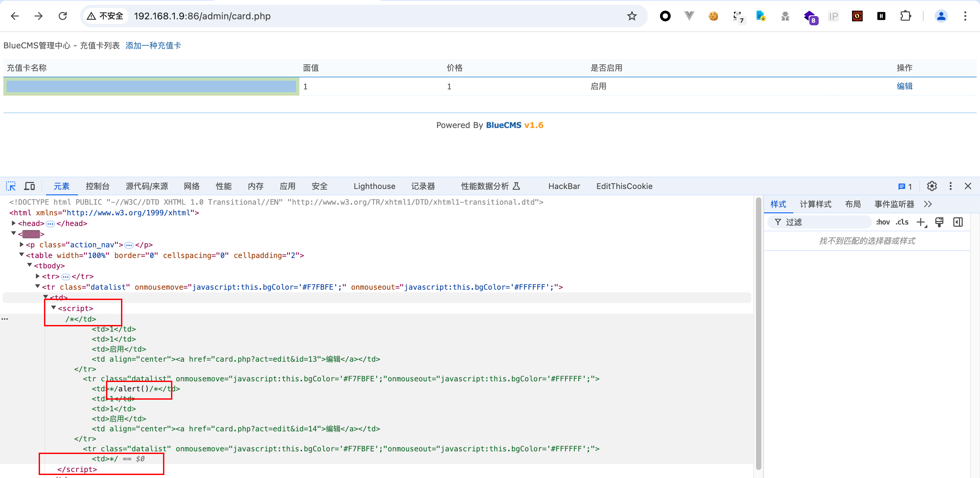Toggle the rendering emulations paintbrush icon

click(939, 222)
